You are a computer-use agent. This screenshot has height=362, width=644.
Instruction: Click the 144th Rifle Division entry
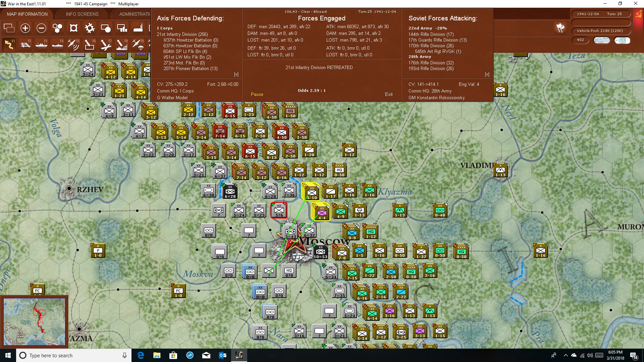[431, 34]
